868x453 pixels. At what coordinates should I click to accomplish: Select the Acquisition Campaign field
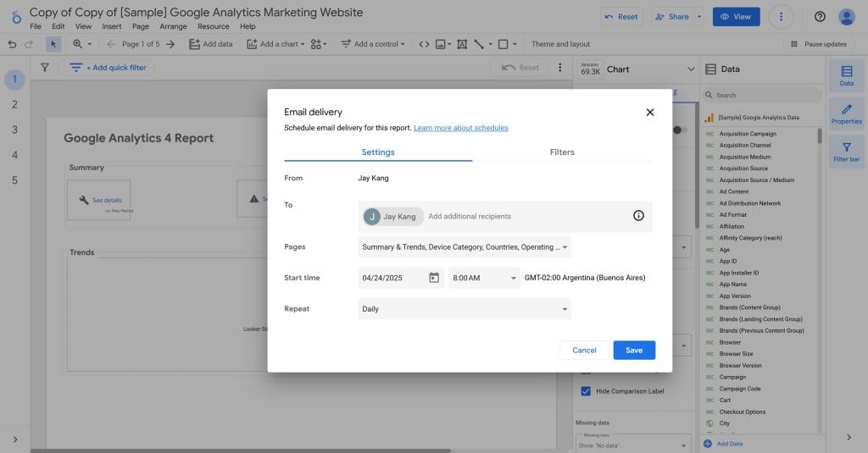click(x=748, y=134)
